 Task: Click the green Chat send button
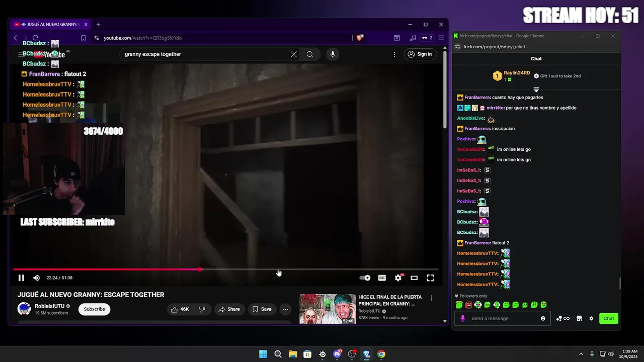point(609,318)
